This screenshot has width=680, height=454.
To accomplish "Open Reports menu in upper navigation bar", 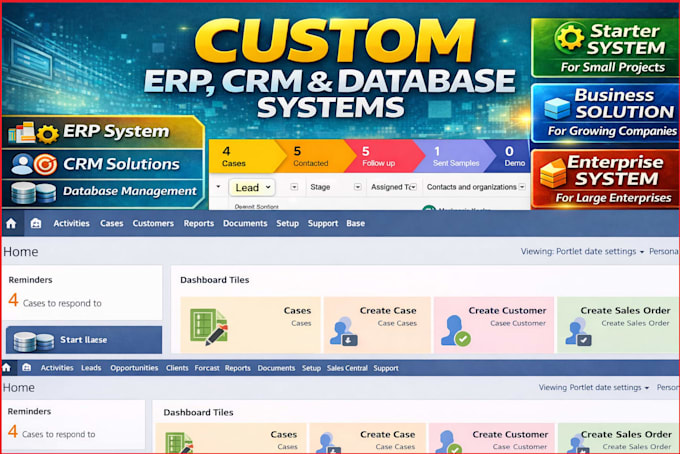I will tap(199, 223).
